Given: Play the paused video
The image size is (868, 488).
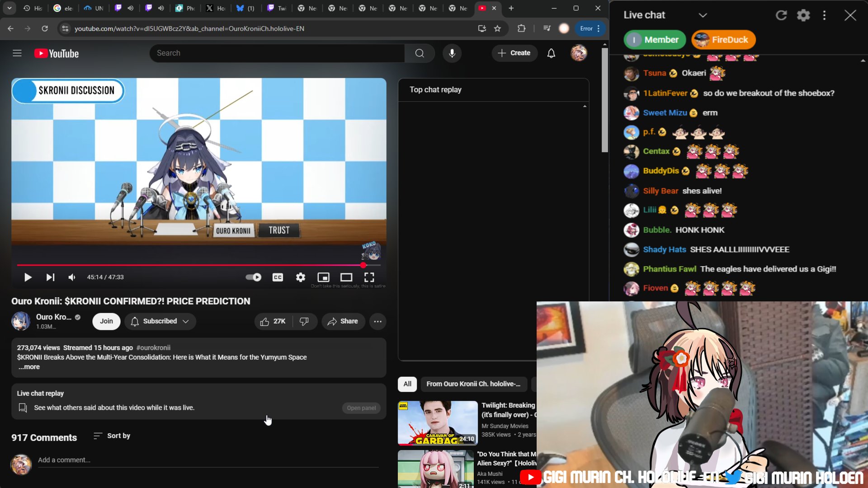Looking at the screenshot, I should (28, 277).
